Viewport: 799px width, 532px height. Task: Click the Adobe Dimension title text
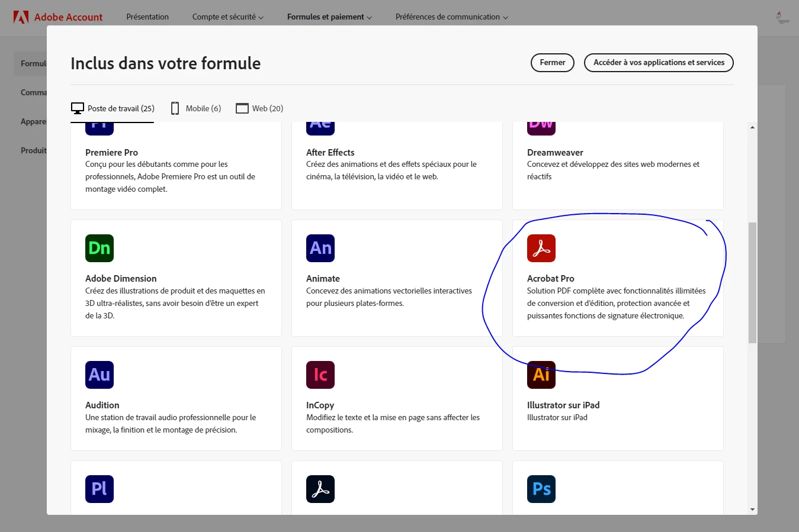click(121, 278)
